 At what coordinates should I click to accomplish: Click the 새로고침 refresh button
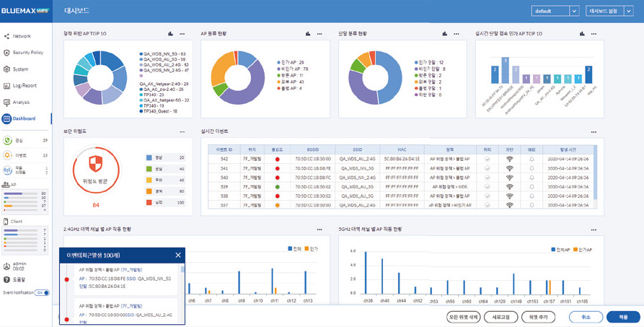(x=500, y=317)
